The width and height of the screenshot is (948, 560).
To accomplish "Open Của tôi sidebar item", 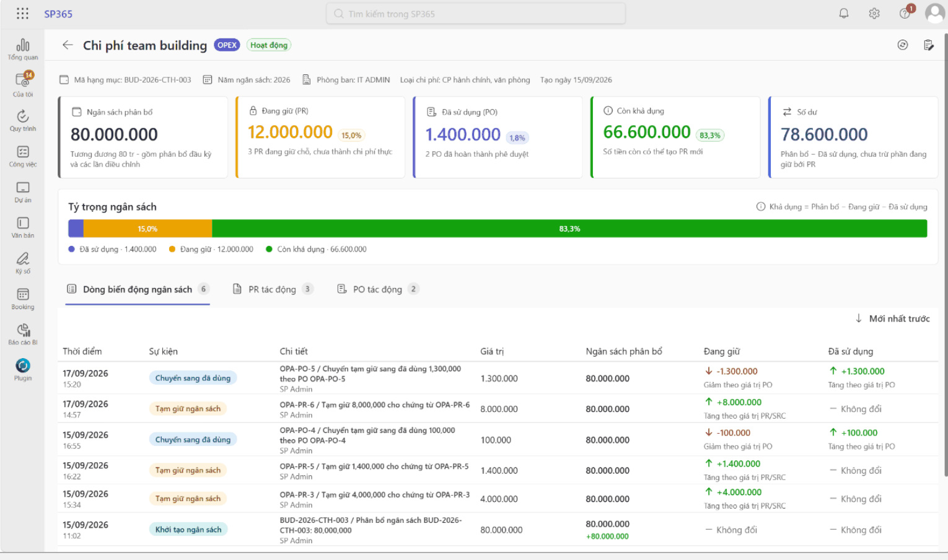I will (23, 85).
